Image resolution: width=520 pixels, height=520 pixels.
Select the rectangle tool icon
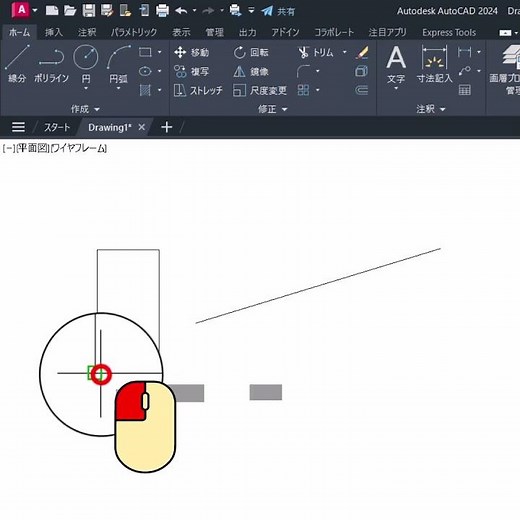tap(145, 52)
